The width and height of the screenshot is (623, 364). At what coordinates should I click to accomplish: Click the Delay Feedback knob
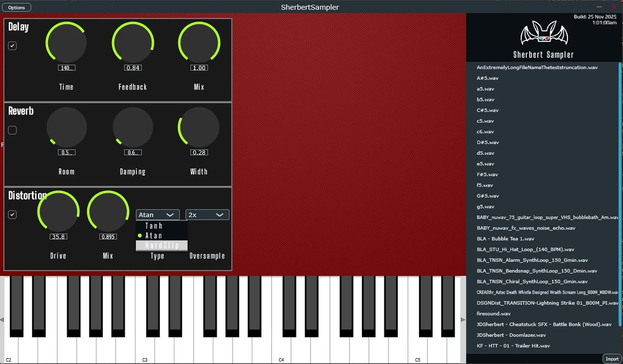(x=133, y=43)
